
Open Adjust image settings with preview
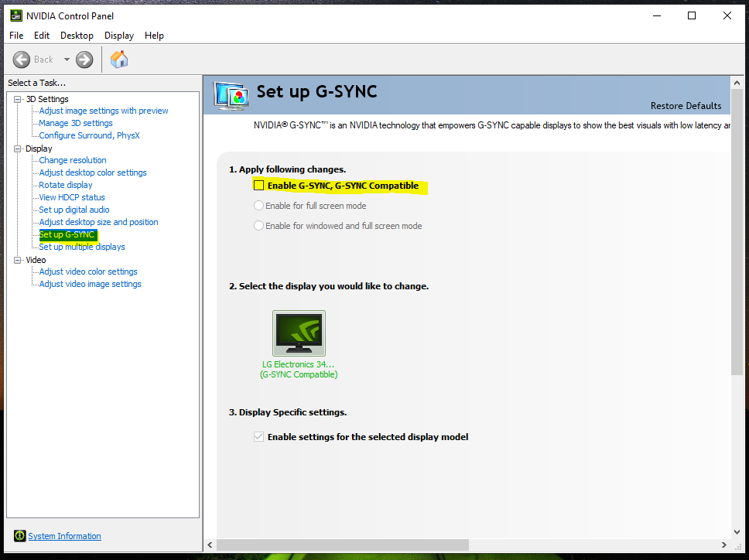click(104, 111)
